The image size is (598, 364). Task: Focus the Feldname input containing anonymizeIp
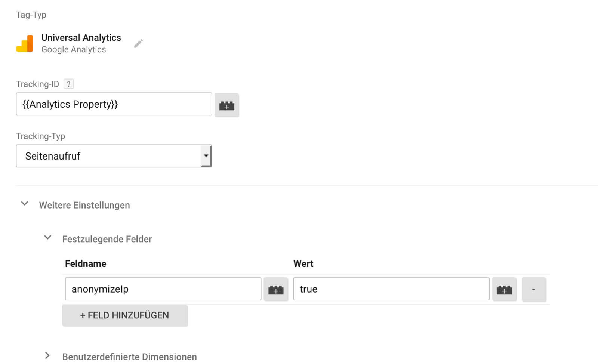pos(163,289)
